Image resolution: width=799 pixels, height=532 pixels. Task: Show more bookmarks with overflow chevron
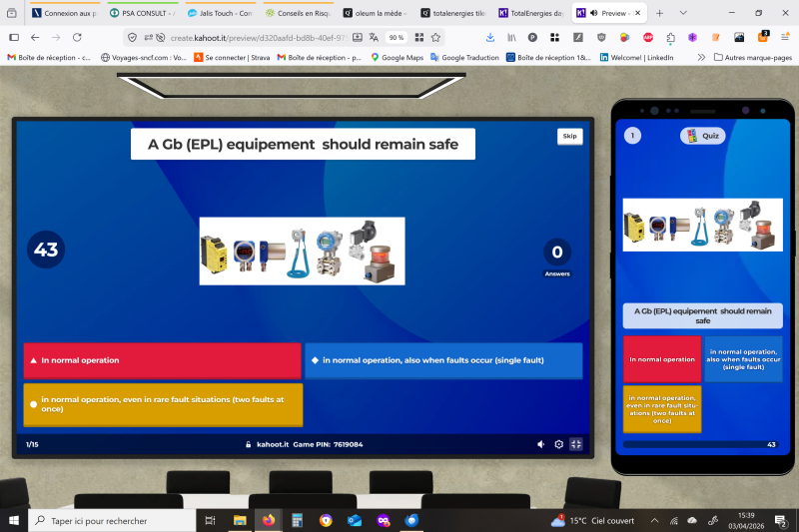(701, 57)
